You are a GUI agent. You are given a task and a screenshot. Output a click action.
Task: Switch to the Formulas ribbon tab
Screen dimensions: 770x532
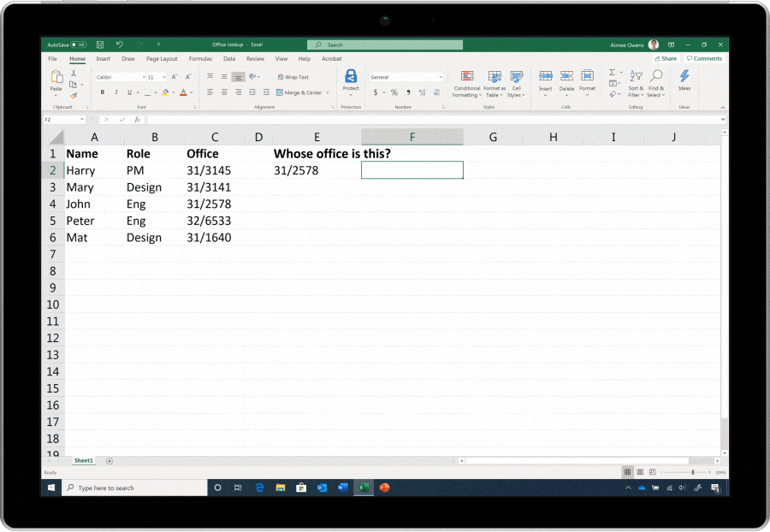(200, 59)
